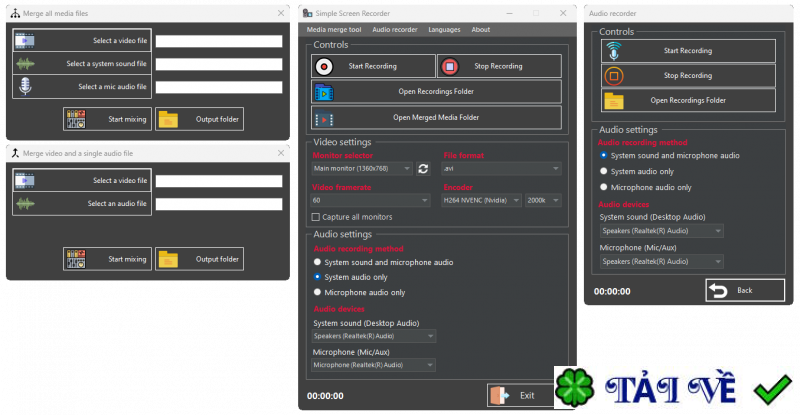
Task: Select System sound and microphone audio in Simple Screen Recorder
Action: [317, 262]
